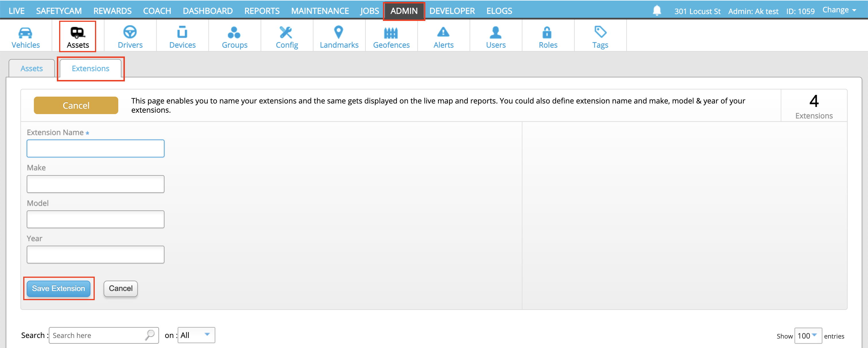Open the search 'on: All' dropdown
This screenshot has width=868, height=348.
196,335
